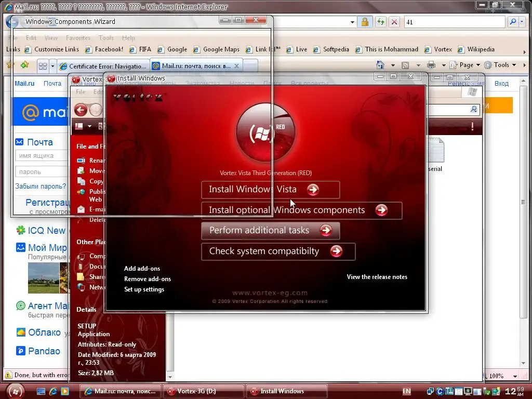Run Check system compatibilty
Screen dimensions: 532x399
click(278, 251)
